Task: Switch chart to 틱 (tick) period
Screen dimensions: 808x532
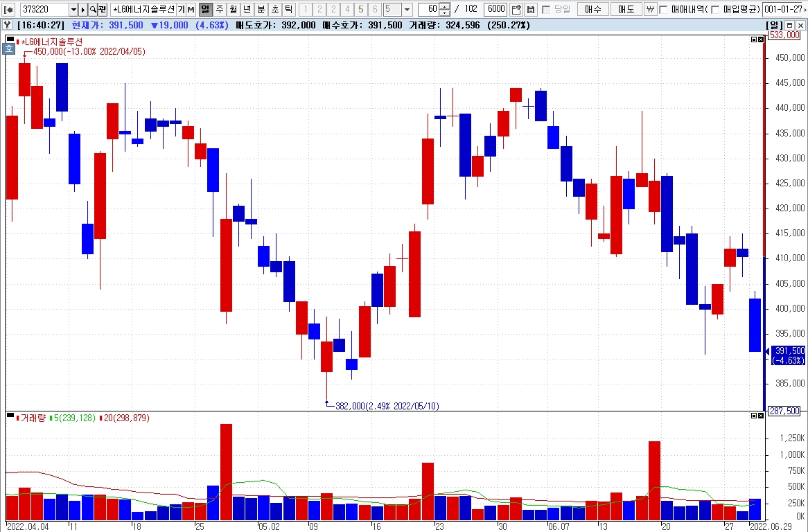Action: 288,9
